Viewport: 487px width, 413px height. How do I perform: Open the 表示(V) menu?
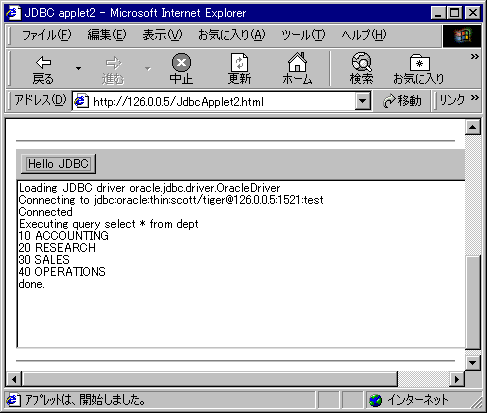[162, 35]
